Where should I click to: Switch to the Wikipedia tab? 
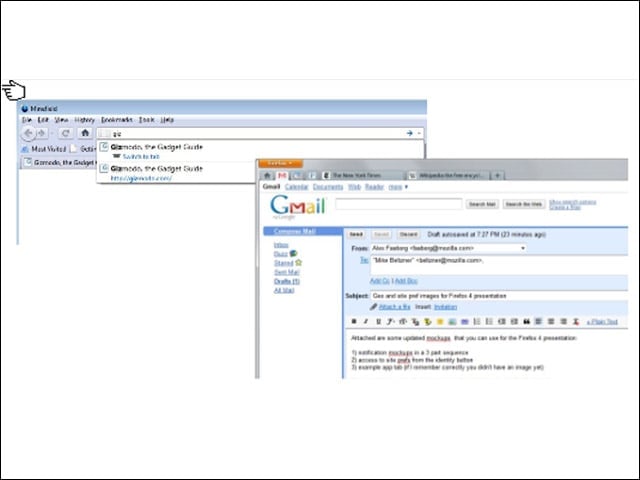pos(448,176)
